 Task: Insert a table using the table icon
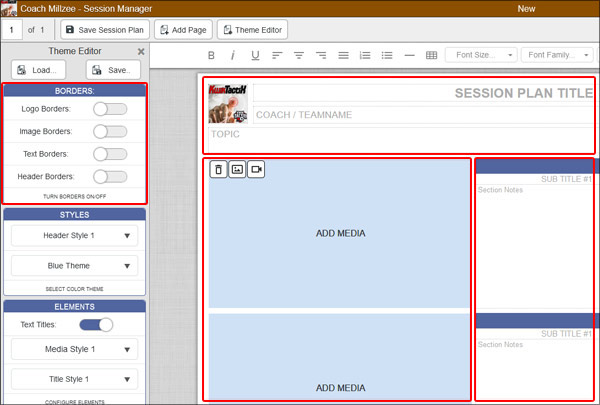(x=431, y=55)
